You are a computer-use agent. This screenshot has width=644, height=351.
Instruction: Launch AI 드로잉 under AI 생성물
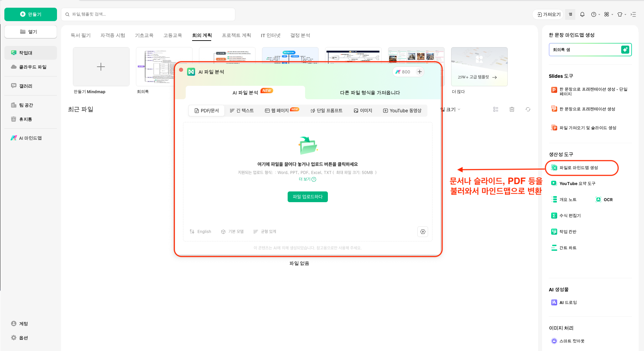tap(569, 302)
